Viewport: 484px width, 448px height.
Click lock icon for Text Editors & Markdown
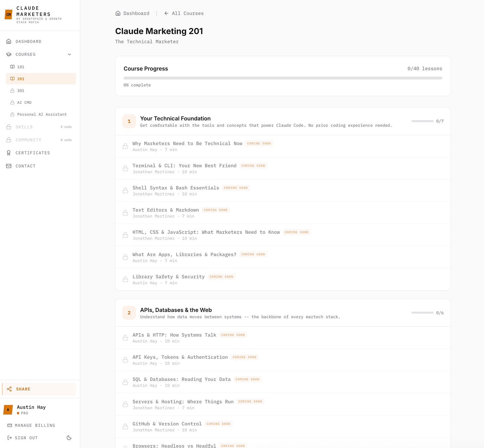click(x=125, y=213)
